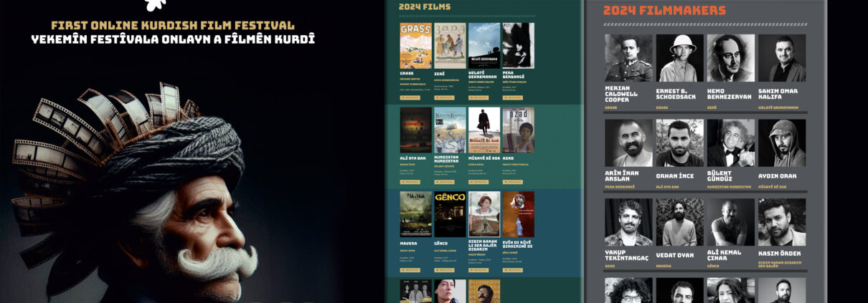View the Azad film poster

point(518,130)
